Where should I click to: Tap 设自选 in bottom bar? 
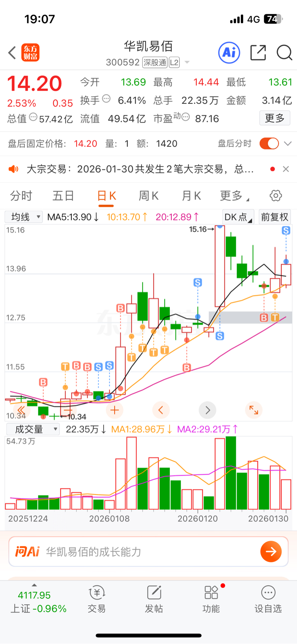(x=268, y=599)
